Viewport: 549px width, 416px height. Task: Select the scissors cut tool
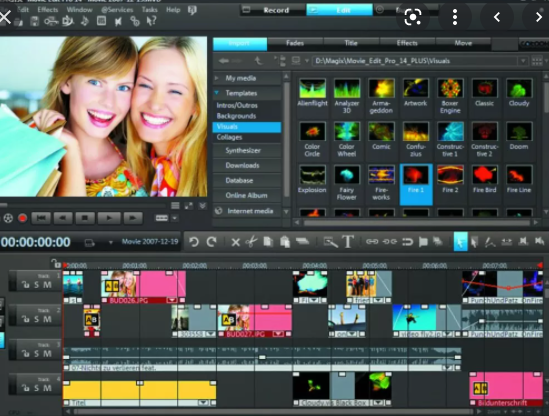point(251,242)
